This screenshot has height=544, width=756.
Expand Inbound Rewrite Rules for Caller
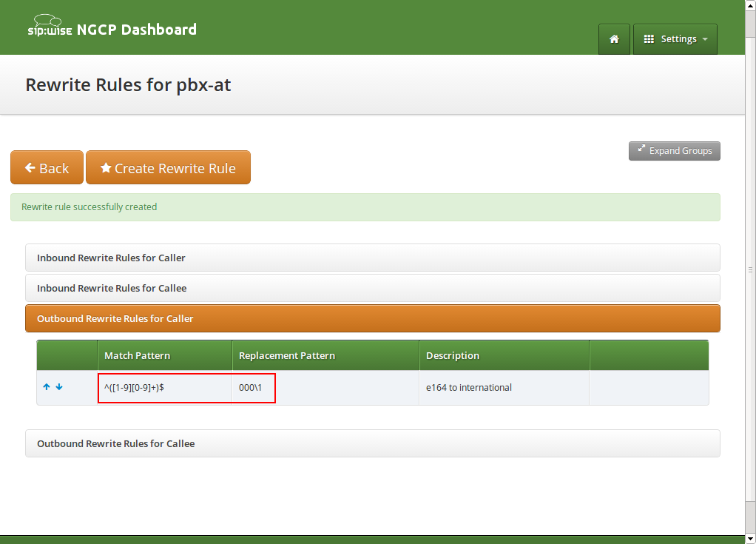tap(373, 258)
